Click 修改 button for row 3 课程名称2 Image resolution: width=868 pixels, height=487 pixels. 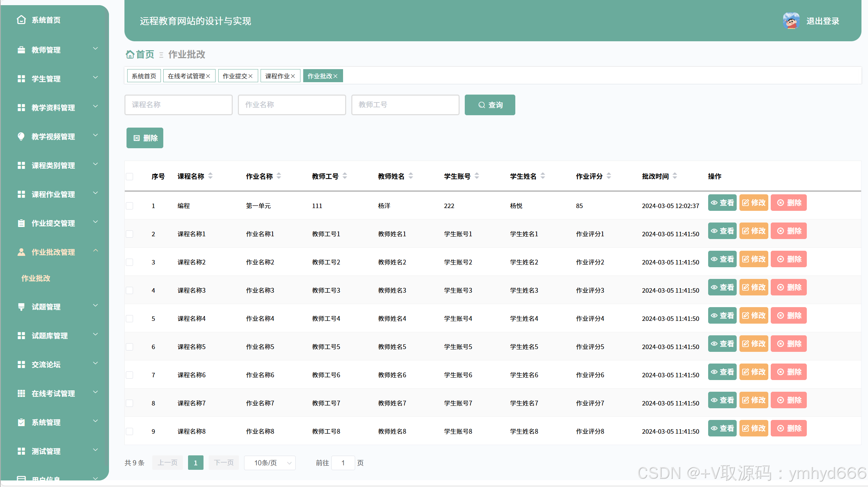click(754, 259)
